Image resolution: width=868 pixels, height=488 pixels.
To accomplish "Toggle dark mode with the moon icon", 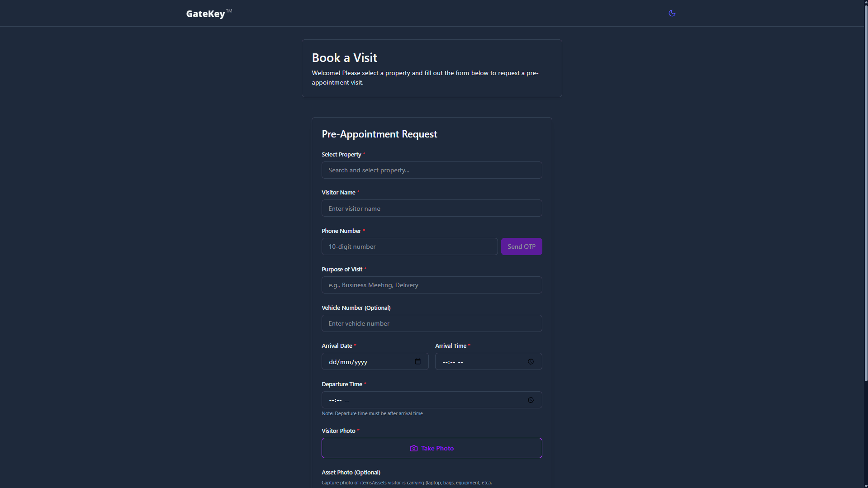I will 672,13.
